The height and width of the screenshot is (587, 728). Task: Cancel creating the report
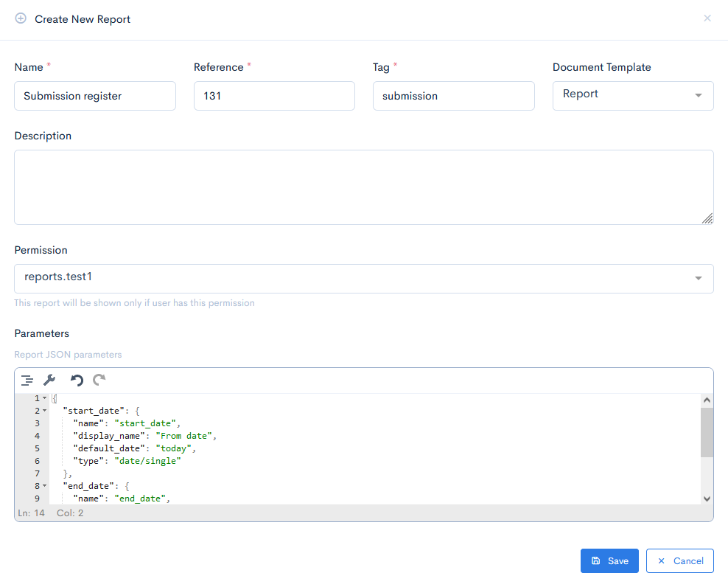pos(679,560)
